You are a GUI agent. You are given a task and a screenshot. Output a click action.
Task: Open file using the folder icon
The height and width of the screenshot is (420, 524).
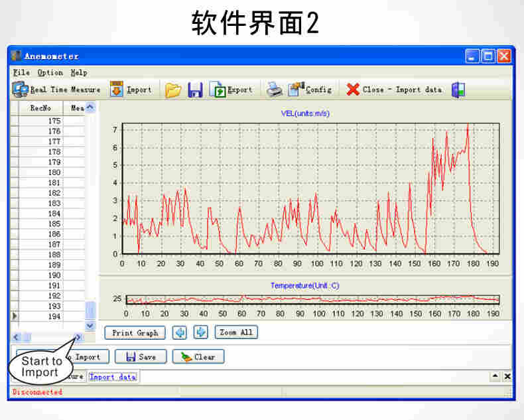tap(173, 90)
